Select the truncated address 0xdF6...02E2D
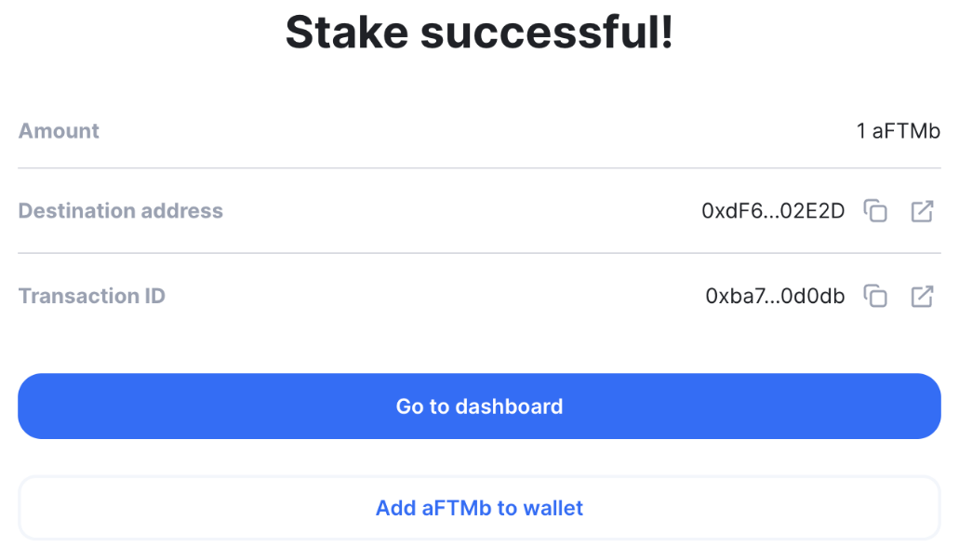The image size is (959, 560). pyautogui.click(x=775, y=211)
